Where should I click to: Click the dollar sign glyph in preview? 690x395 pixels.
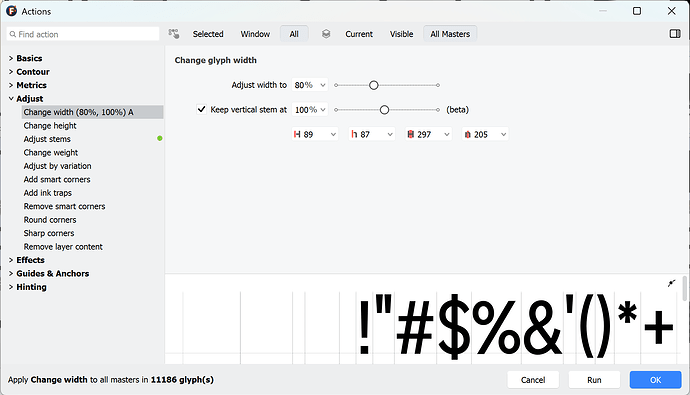click(454, 326)
